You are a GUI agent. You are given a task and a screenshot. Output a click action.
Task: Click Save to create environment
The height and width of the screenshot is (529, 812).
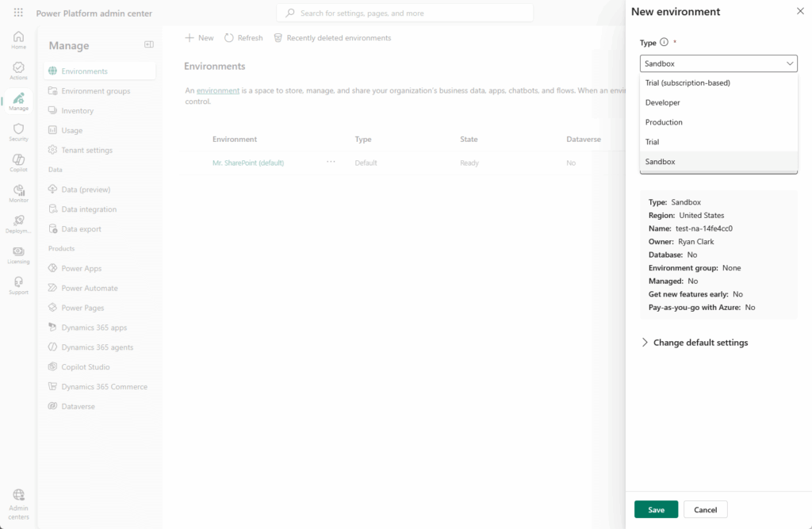(656, 509)
